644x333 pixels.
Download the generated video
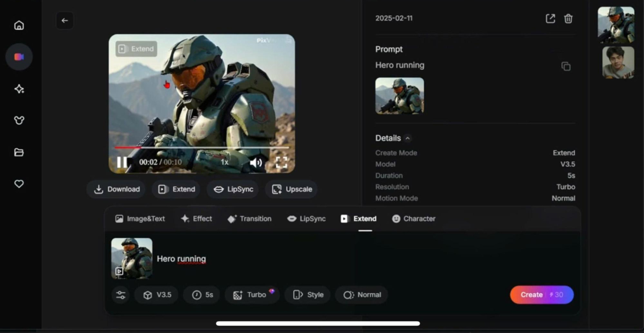(x=116, y=189)
